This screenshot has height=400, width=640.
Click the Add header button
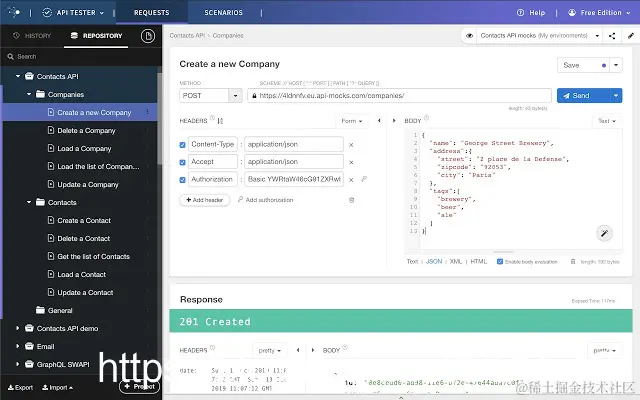pos(204,200)
